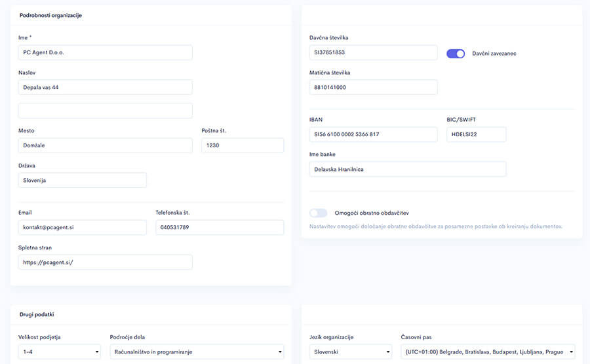The width and height of the screenshot is (590, 364).
Task: Click the Naslov field with Depala vas 44
Action: point(105,87)
